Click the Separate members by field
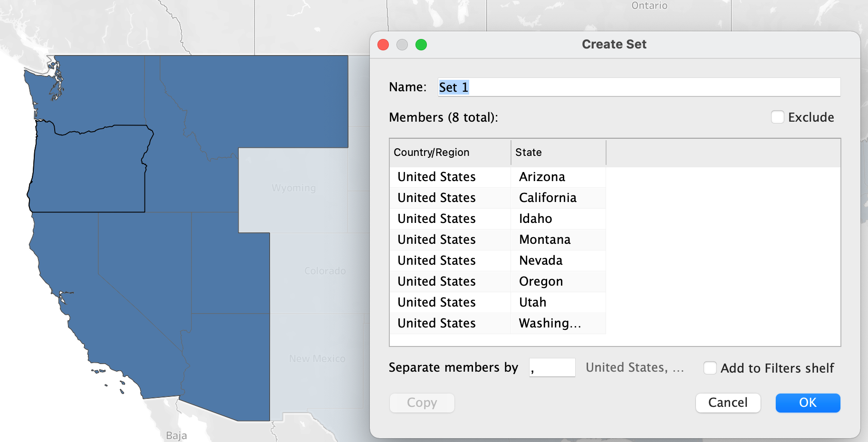This screenshot has width=868, height=442. (552, 368)
